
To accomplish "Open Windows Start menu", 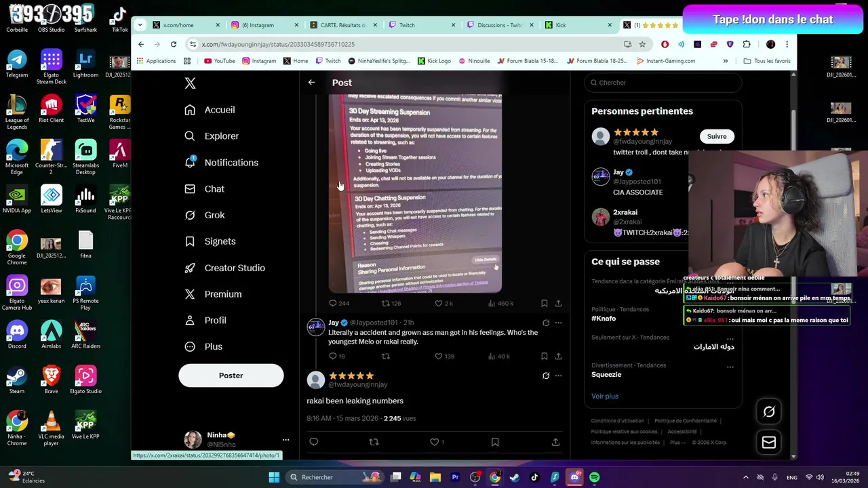I will 274,477.
